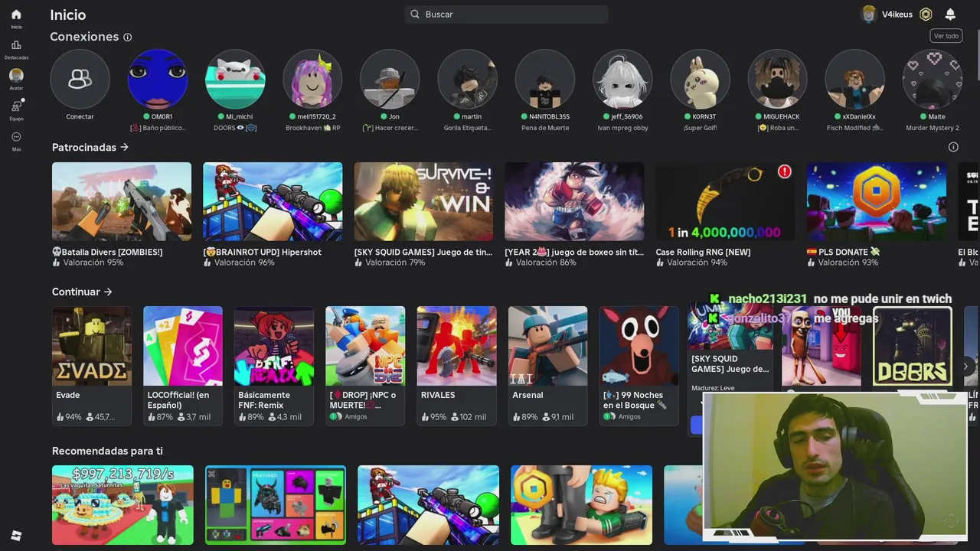Image resolution: width=980 pixels, height=551 pixels.
Task: Open SKY SQUID GAMES sponsored thumbnail
Action: coord(423,201)
